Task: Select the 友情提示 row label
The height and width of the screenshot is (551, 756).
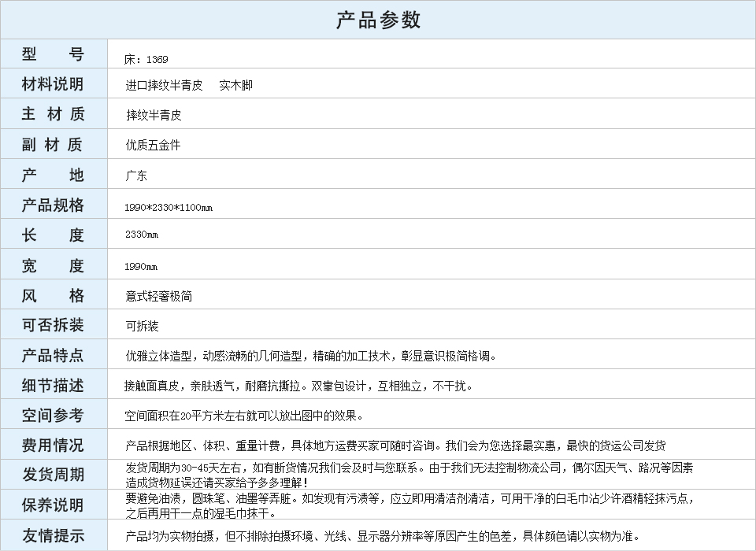Action: pyautogui.click(x=53, y=535)
